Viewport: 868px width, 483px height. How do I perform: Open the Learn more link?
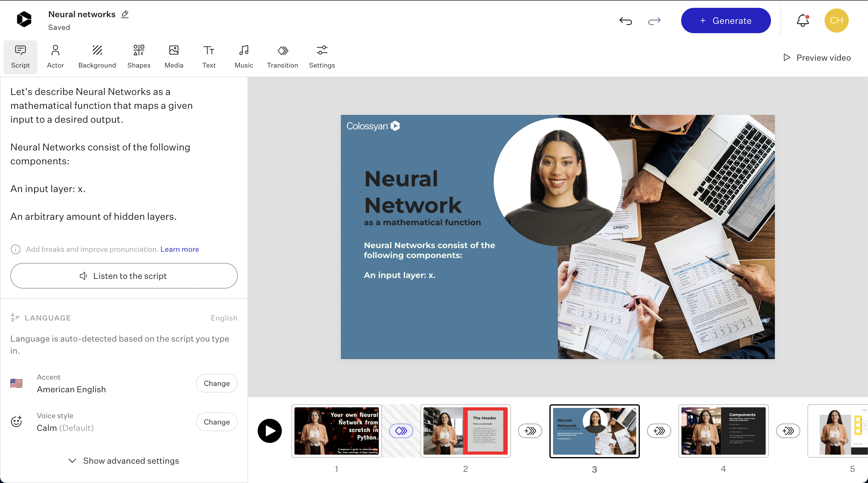click(x=180, y=249)
